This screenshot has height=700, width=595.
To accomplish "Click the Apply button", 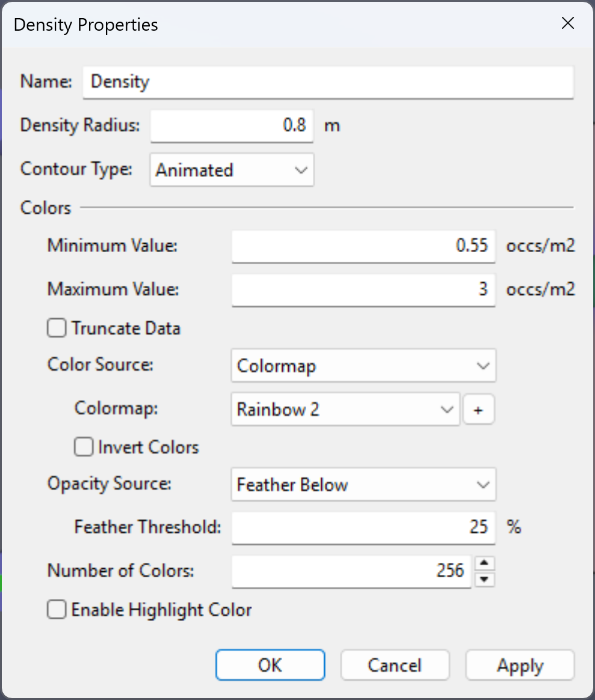I will click(x=520, y=665).
